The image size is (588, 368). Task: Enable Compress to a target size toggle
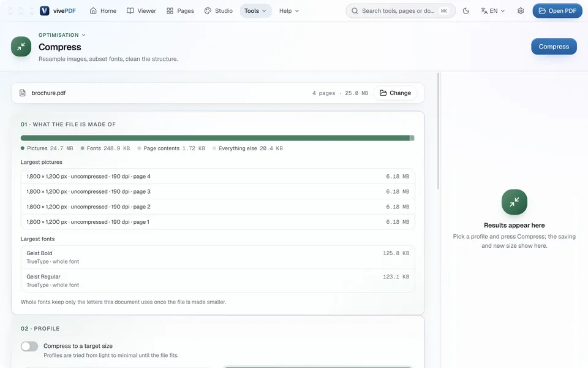[x=29, y=346]
